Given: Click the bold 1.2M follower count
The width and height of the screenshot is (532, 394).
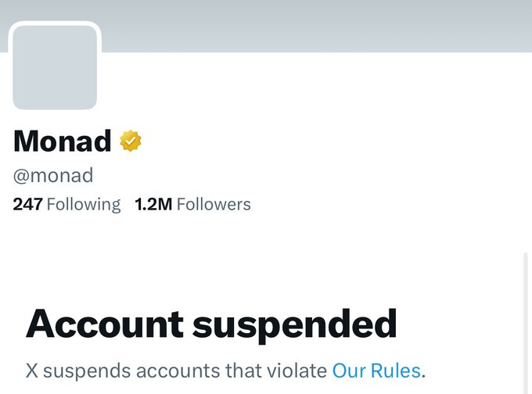Looking at the screenshot, I should 153,205.
